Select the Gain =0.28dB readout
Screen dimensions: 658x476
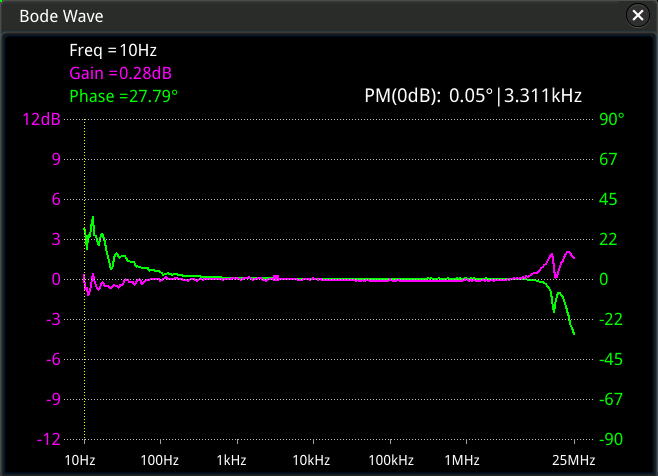pos(120,73)
